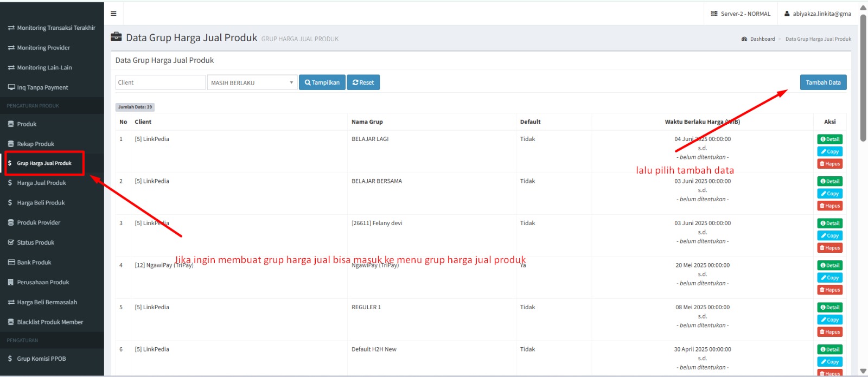Click Hapus for Felany devi group
The height and width of the screenshot is (377, 868).
830,248
